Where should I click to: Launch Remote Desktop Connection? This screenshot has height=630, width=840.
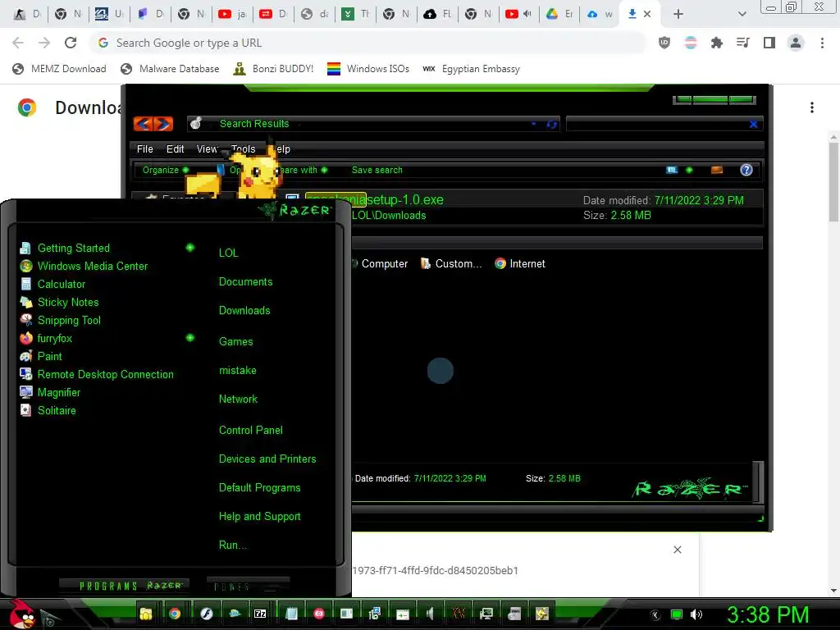pos(97,374)
